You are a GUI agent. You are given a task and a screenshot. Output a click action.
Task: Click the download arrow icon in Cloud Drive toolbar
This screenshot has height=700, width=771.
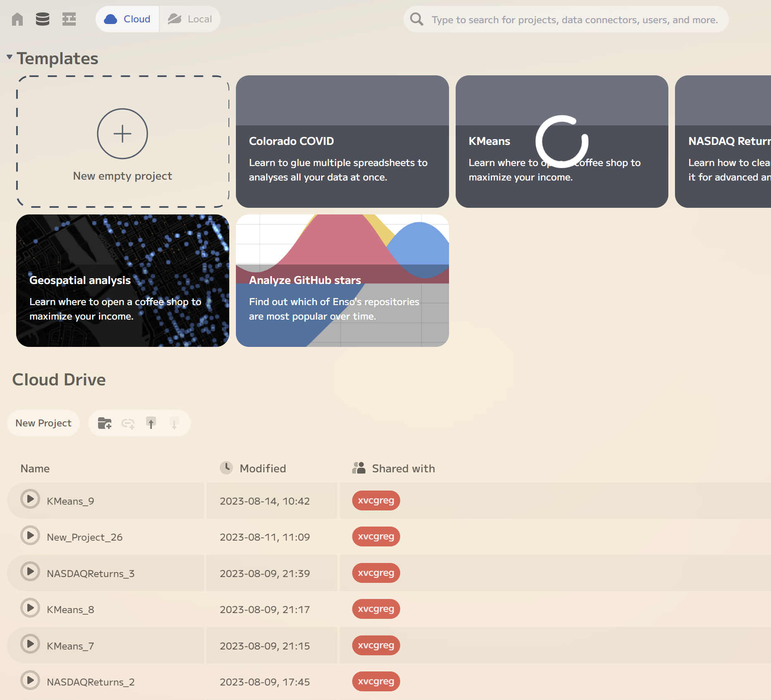click(x=174, y=423)
